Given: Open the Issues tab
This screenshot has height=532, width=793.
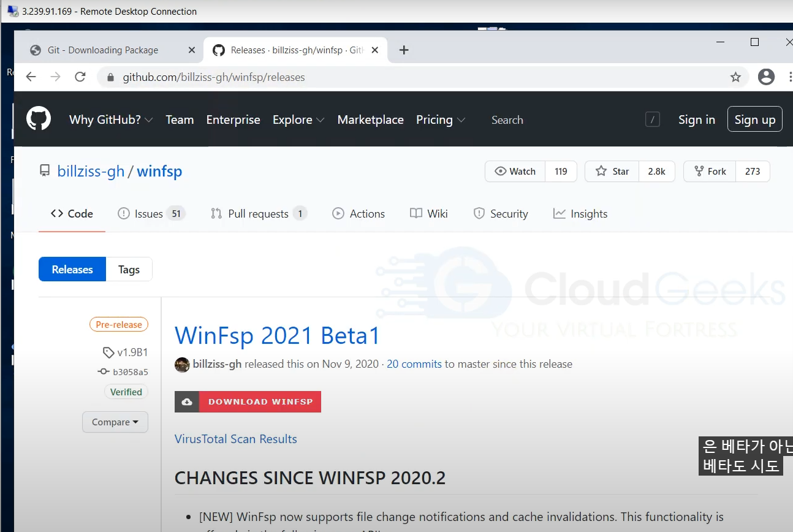Looking at the screenshot, I should click(x=151, y=214).
